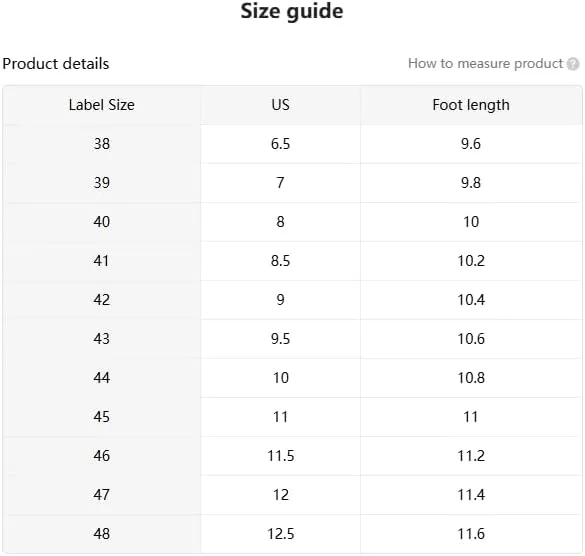The width and height of the screenshot is (585, 556).
Task: Select label size 38 row
Action: tap(292, 144)
